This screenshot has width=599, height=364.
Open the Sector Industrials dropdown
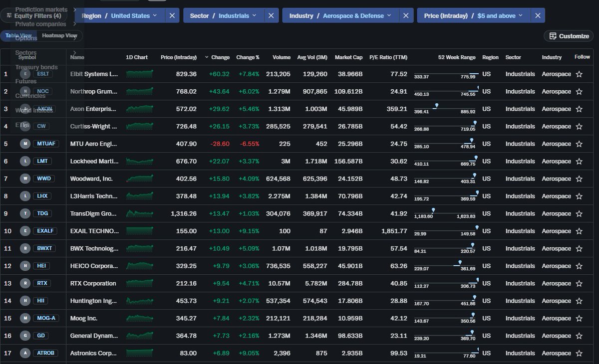click(223, 15)
